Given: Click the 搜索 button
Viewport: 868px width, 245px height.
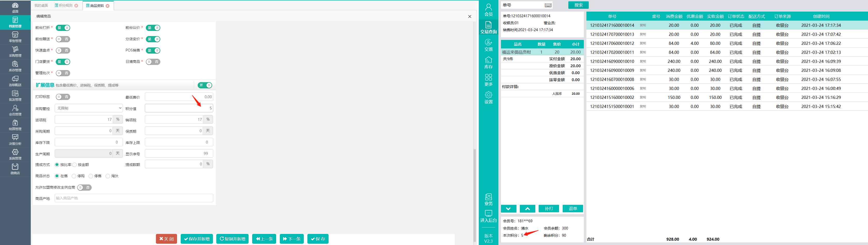Looking at the screenshot, I should pyautogui.click(x=579, y=5).
